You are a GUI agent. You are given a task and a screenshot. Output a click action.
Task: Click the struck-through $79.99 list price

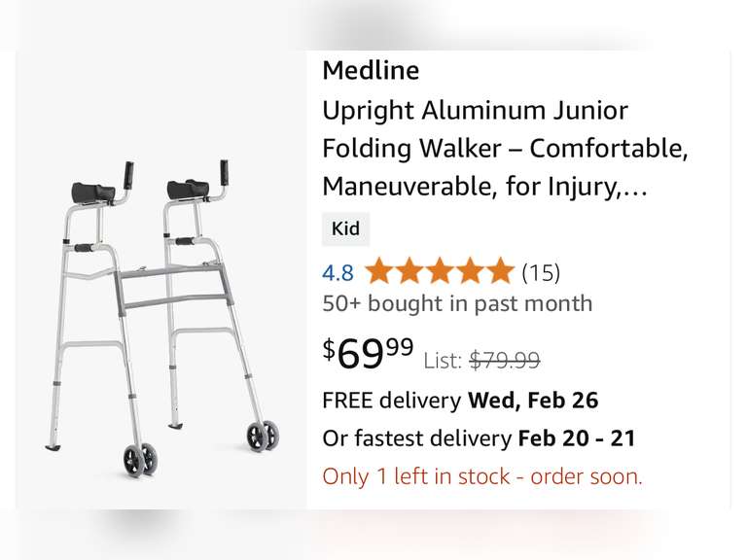(505, 361)
